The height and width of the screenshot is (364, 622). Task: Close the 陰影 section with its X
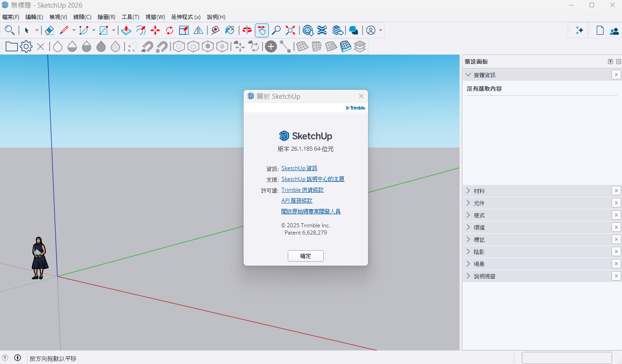coord(616,252)
